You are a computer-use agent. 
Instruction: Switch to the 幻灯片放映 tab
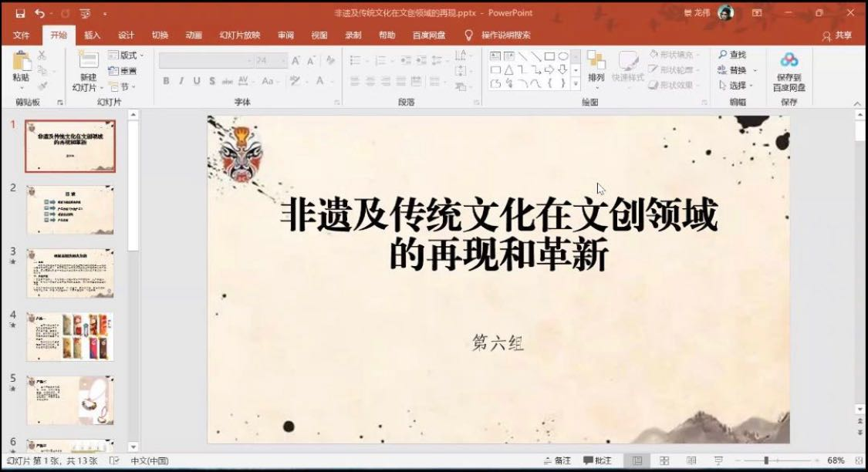(x=240, y=35)
